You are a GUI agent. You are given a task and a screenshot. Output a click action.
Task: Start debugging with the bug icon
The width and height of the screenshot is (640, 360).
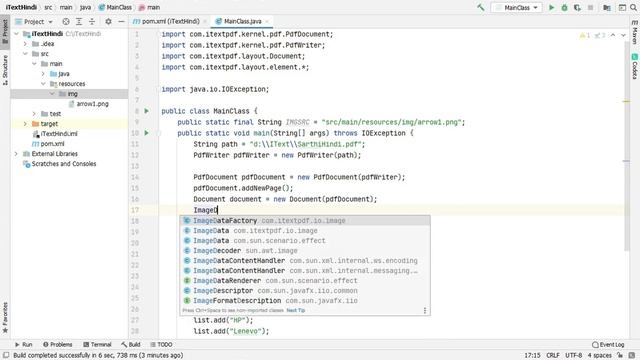point(564,7)
